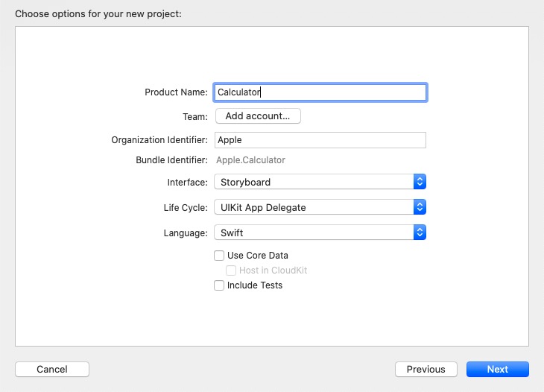The image size is (544, 392).
Task: Open the Interface dropdown showing Storyboard
Action: point(313,182)
